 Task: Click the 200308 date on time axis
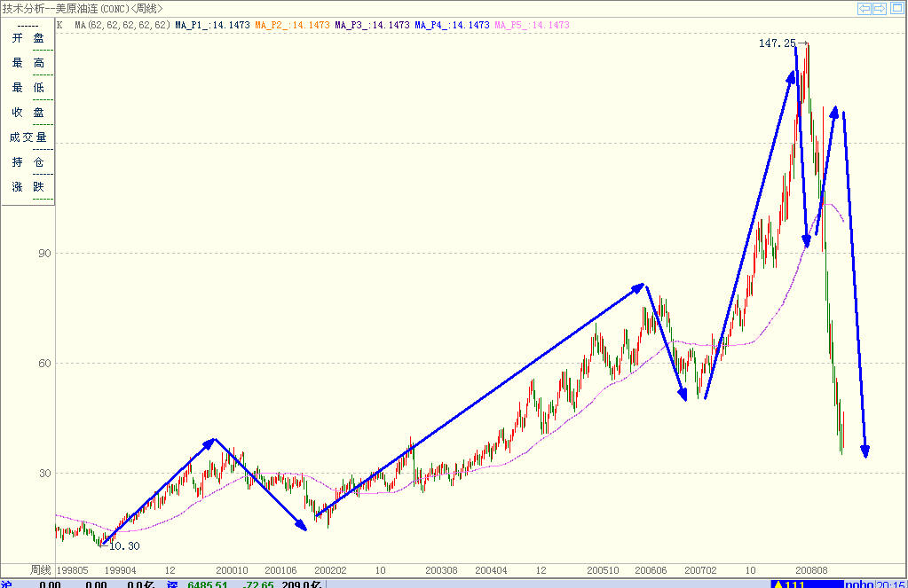point(441,570)
